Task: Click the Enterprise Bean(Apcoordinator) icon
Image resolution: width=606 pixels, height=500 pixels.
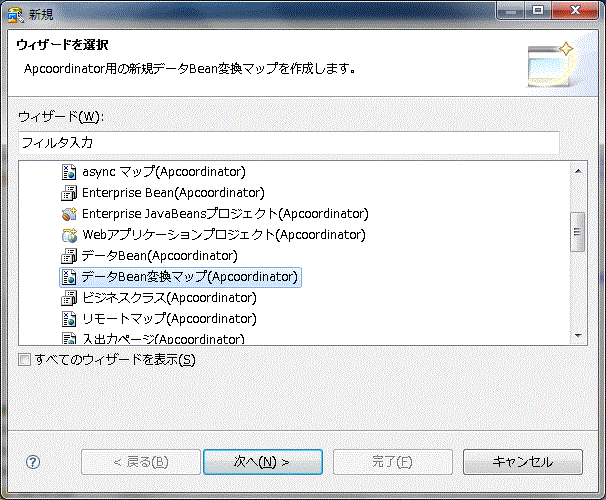Action: coord(69,193)
